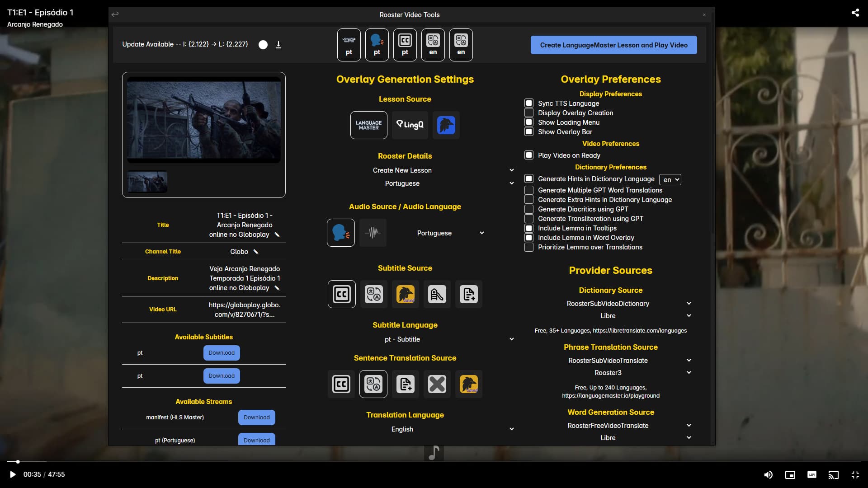
Task: Click the top bar CC 'pt' tab
Action: point(405,45)
